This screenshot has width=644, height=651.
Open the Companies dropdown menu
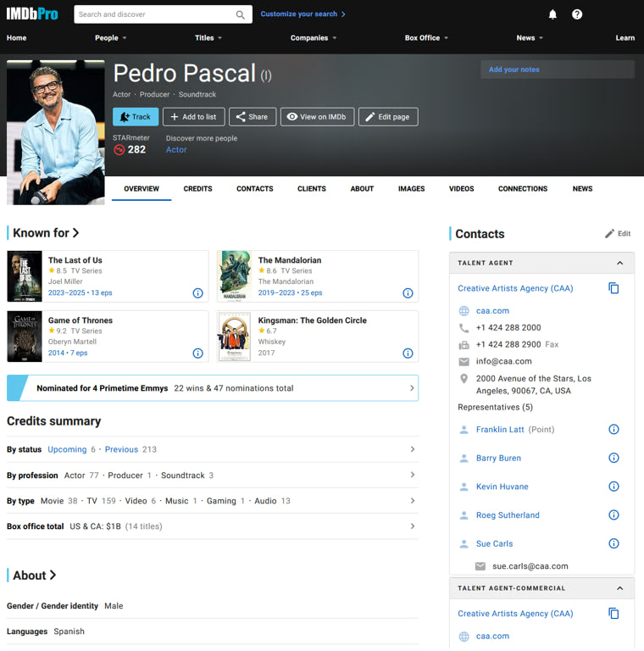click(x=314, y=38)
